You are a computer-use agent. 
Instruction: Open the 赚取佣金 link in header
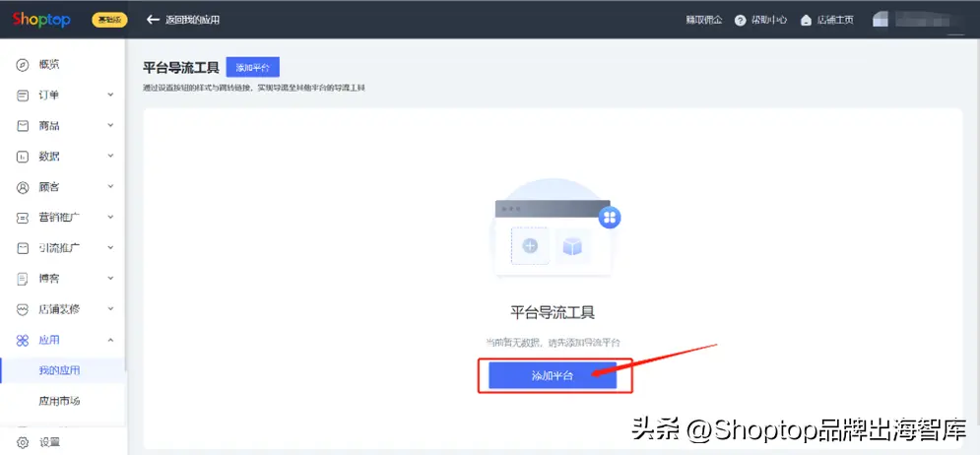pyautogui.click(x=704, y=20)
